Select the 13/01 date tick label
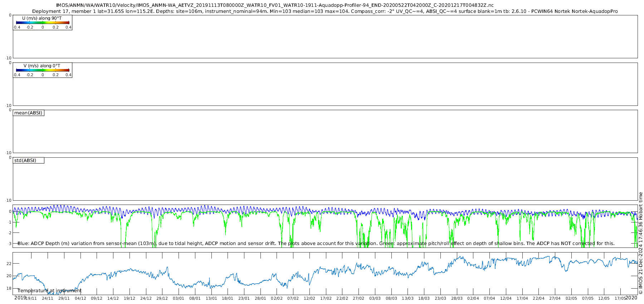 click(211, 299)
